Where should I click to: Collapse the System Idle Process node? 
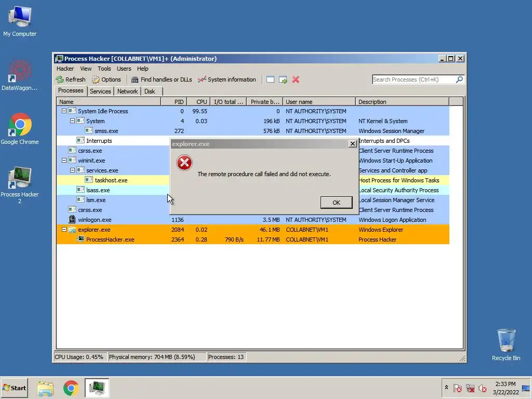64,111
